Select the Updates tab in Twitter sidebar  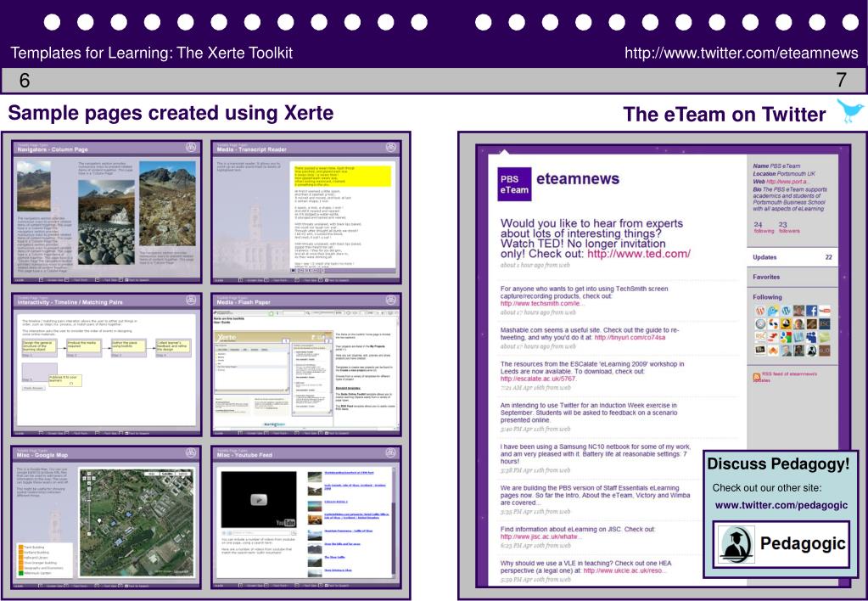coord(792,257)
